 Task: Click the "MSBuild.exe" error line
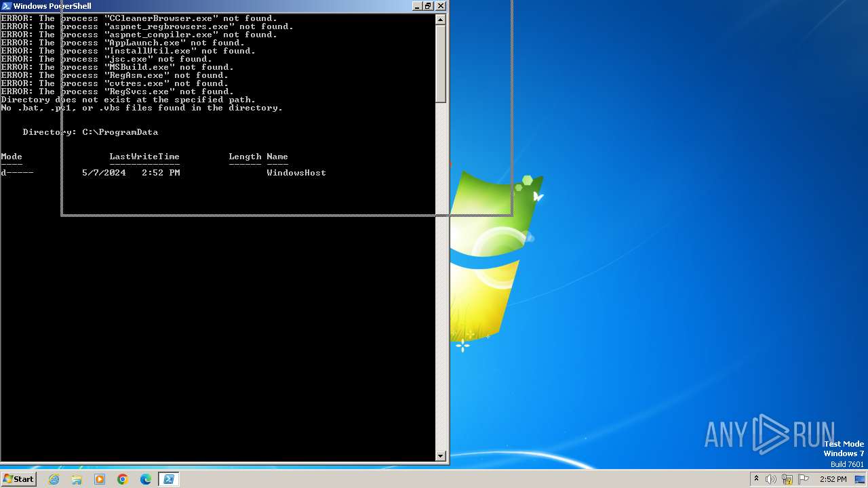pos(117,67)
